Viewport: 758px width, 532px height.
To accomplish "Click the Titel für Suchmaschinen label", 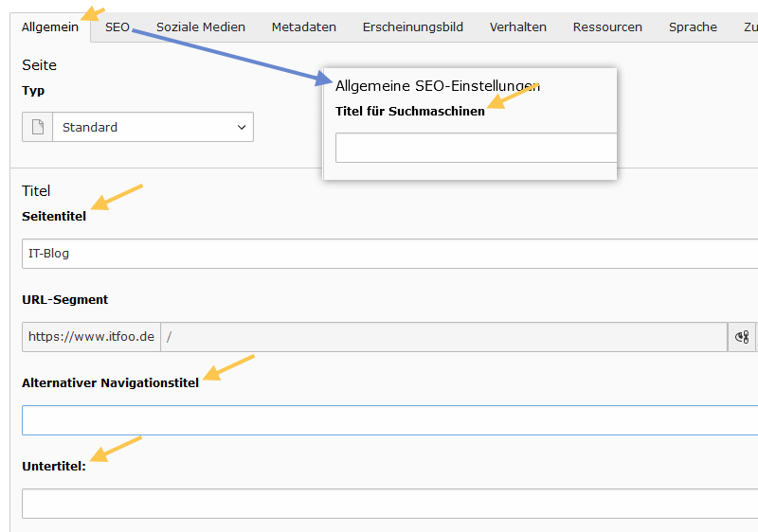I will [x=410, y=111].
